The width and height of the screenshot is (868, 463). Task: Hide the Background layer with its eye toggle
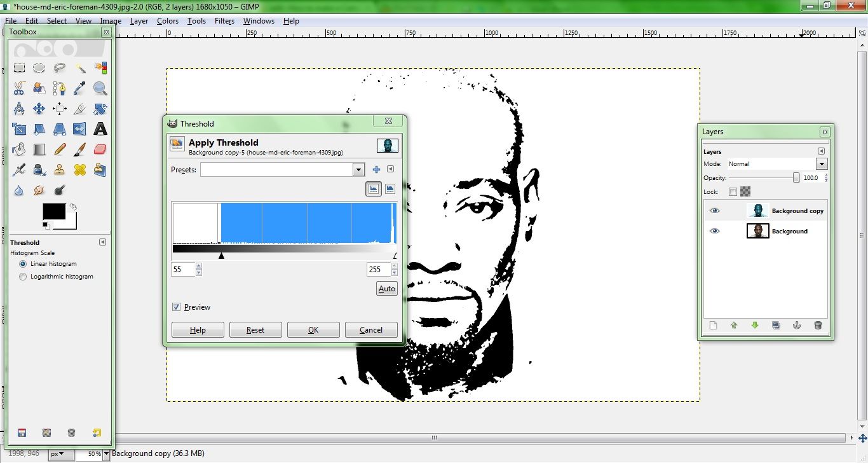[714, 231]
